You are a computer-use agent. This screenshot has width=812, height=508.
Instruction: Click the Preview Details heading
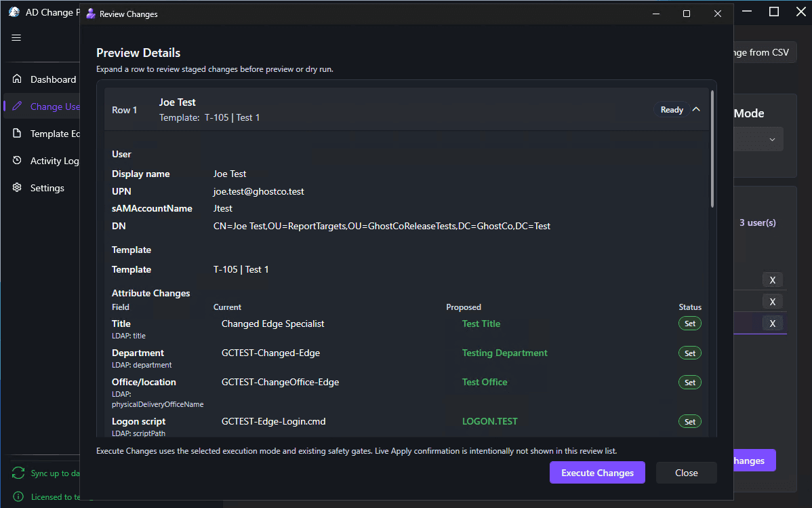138,53
